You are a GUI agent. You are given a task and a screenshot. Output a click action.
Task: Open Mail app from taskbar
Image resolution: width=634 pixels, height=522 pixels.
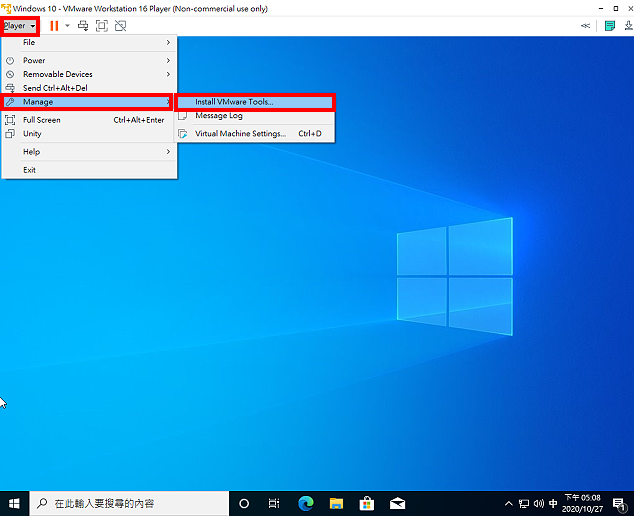[397, 504]
